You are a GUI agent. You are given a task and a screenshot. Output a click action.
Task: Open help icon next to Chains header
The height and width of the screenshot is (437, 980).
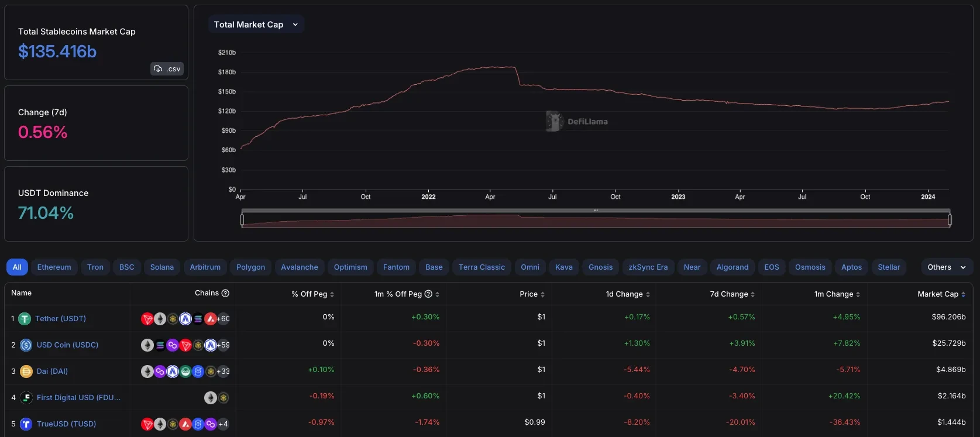pyautogui.click(x=225, y=293)
